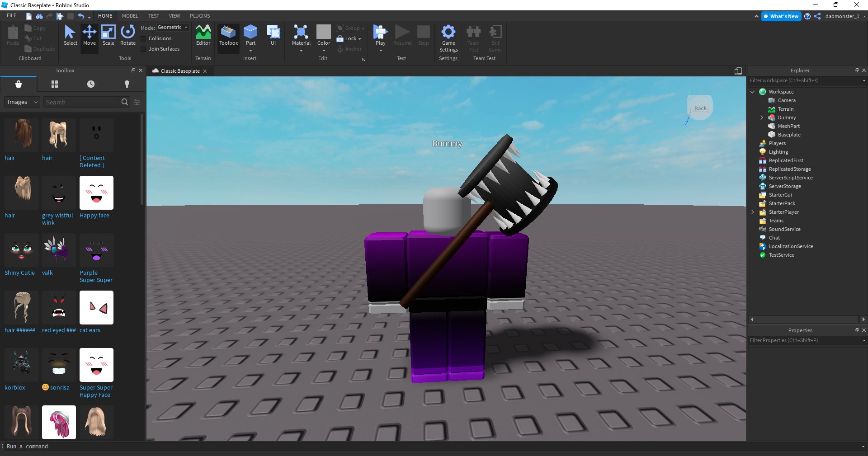Click the Lock tool icon

click(x=340, y=38)
